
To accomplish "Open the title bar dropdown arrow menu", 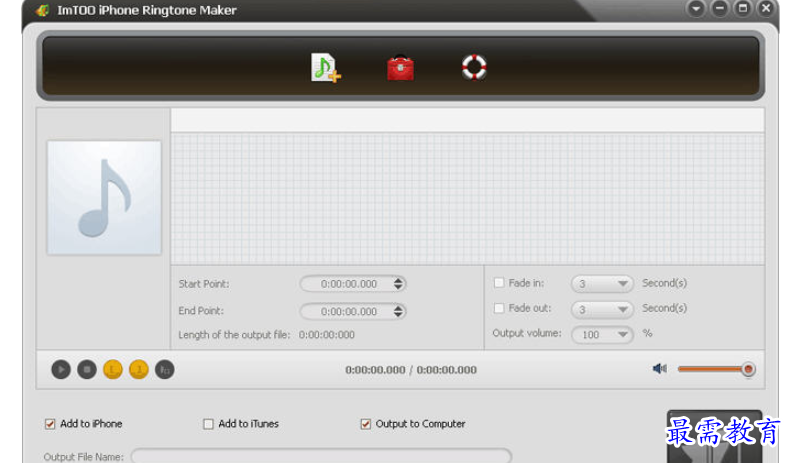I will tap(696, 9).
